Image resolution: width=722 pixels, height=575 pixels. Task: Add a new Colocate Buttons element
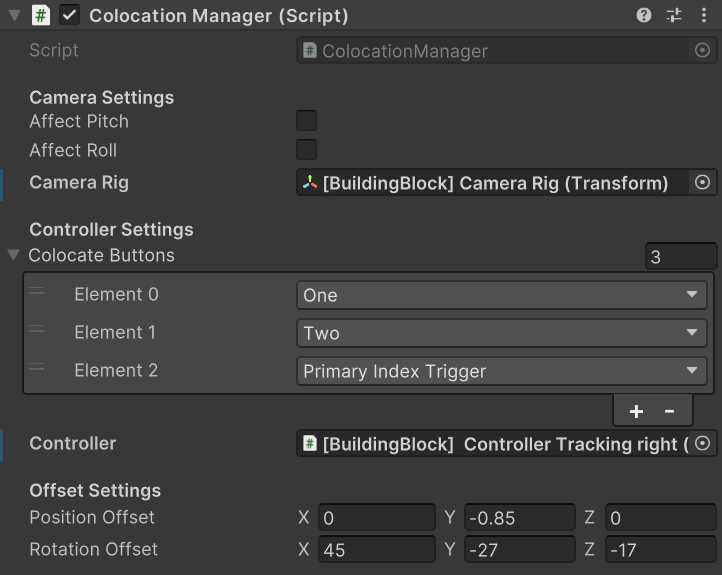(636, 410)
